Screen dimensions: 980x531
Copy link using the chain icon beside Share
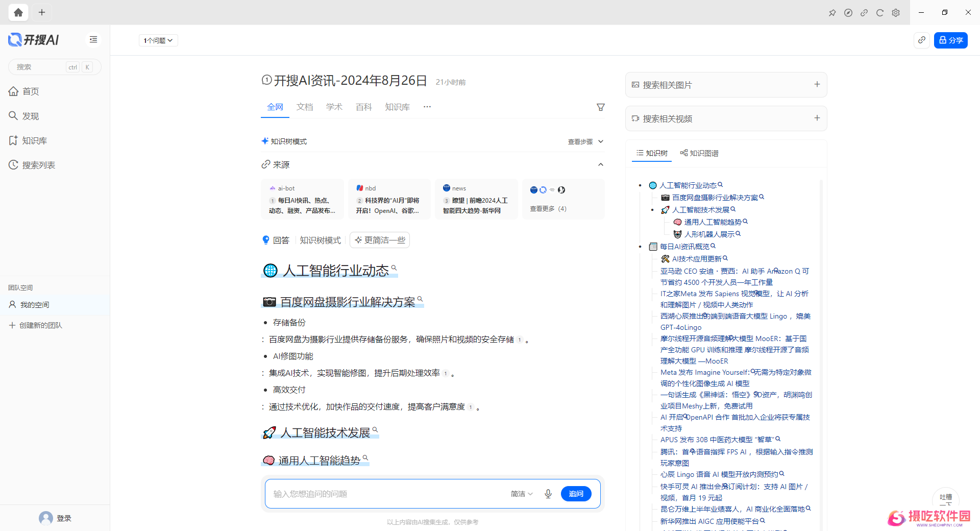[x=922, y=40]
